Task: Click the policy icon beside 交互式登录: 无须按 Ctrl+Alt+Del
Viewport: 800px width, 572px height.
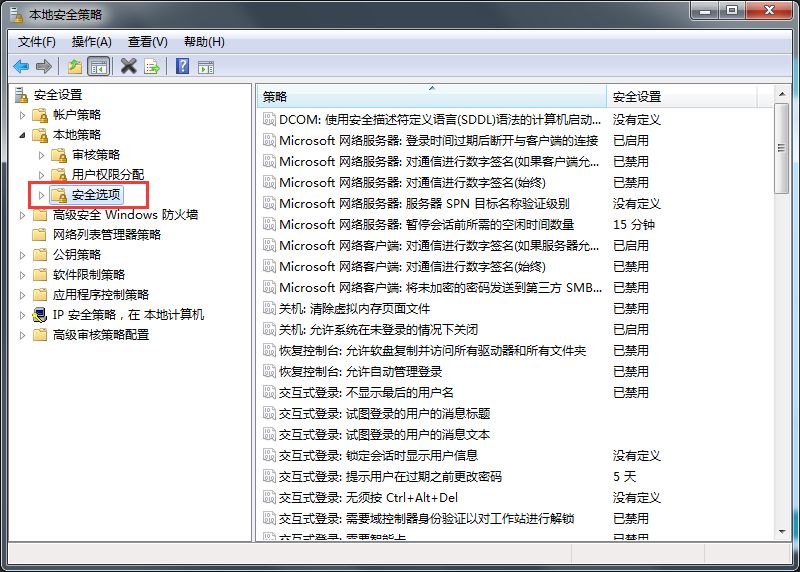Action: coord(269,498)
